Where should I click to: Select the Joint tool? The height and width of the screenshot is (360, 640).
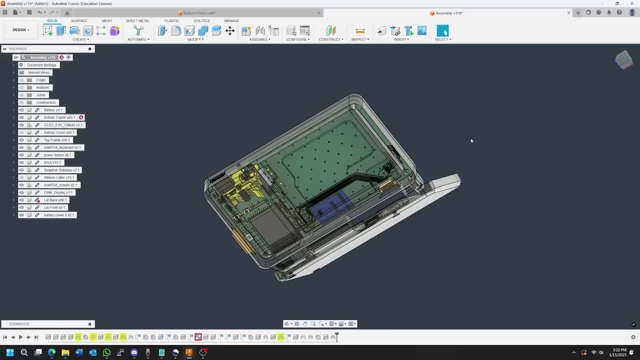tap(260, 31)
